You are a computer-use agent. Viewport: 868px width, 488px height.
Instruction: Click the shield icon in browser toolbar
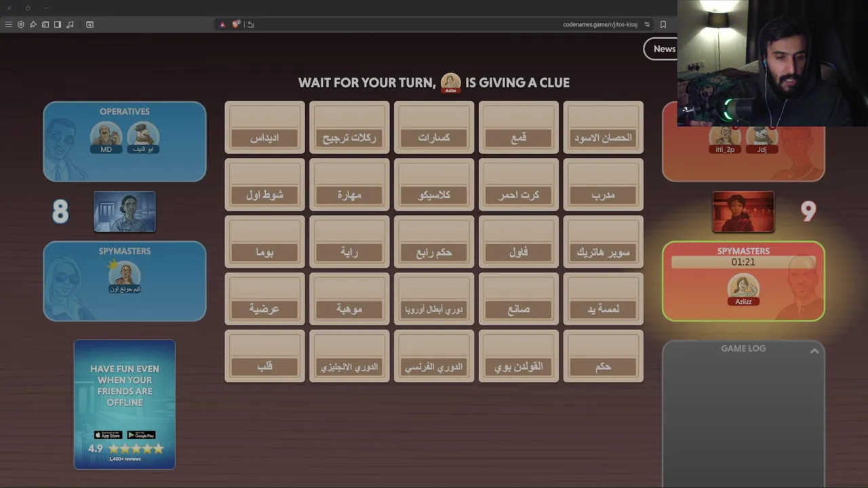[21, 24]
